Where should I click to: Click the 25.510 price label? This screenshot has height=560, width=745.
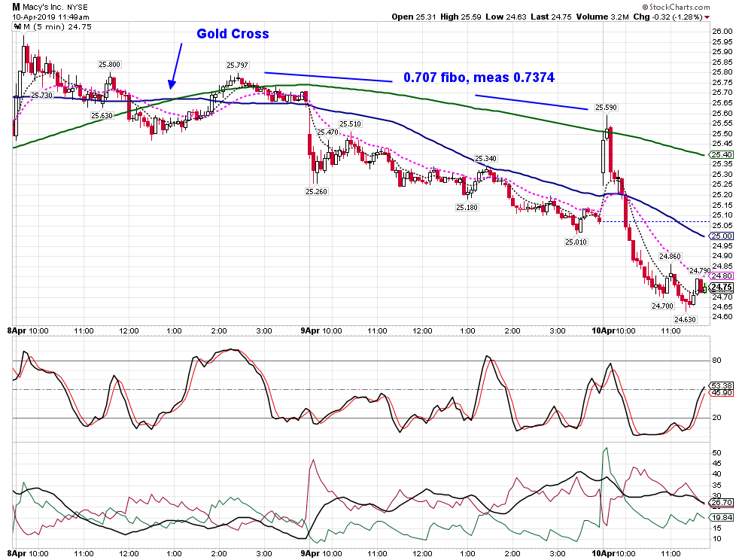[350, 124]
